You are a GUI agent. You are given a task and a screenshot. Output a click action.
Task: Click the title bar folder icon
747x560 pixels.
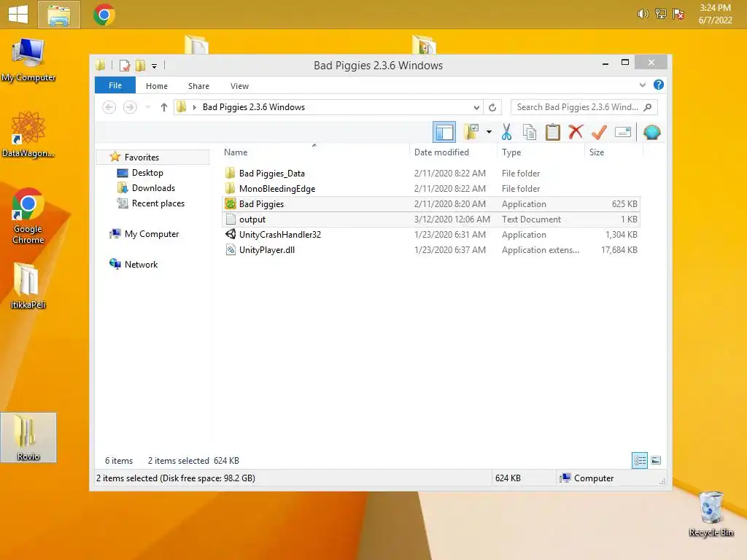tap(101, 65)
